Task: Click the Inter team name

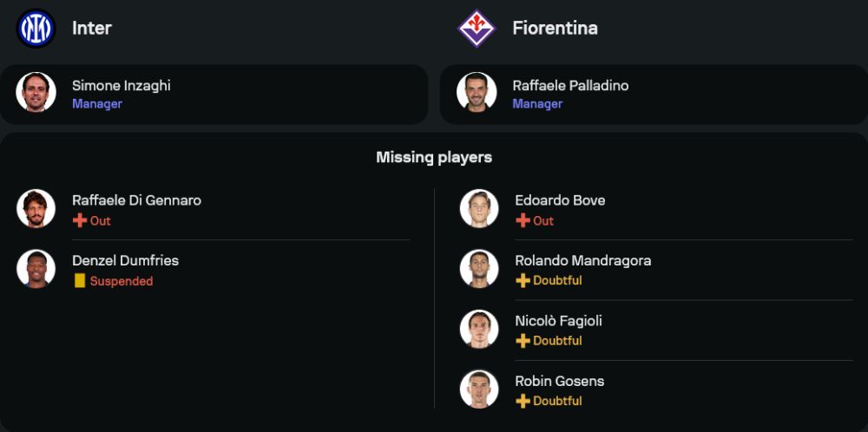Action: pos(91,28)
